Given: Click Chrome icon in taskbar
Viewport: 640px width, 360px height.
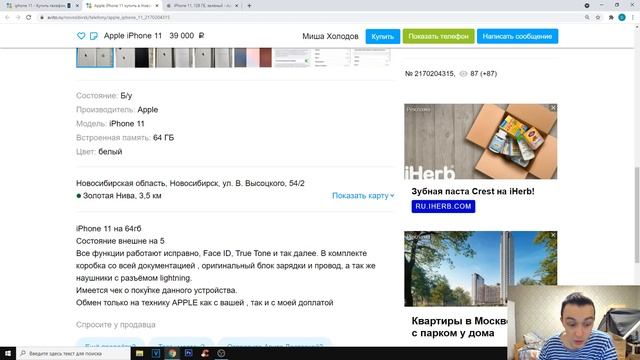Looking at the screenshot, I should pyautogui.click(x=172, y=353).
